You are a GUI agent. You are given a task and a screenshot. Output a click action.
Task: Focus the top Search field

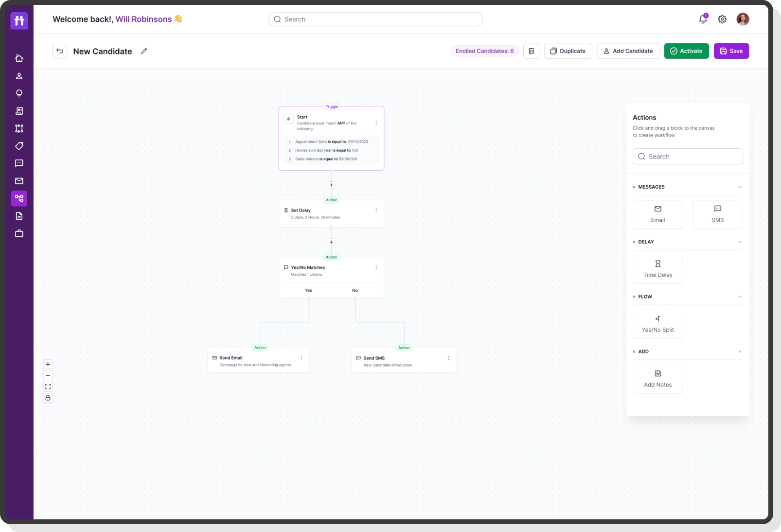tap(375, 19)
